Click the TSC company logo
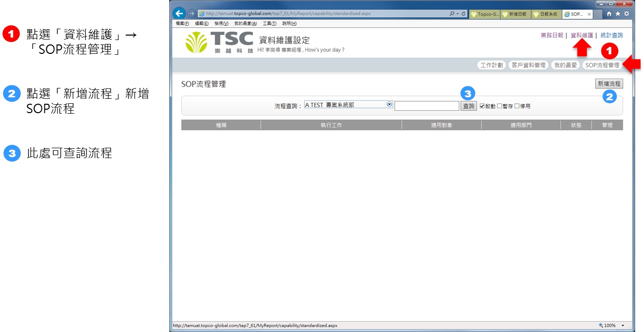The width and height of the screenshot is (644, 332). pyautogui.click(x=220, y=42)
